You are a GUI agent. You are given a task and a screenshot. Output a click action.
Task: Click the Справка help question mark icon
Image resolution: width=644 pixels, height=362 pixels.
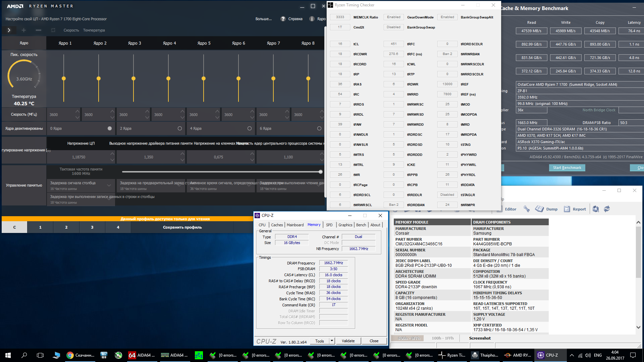[283, 19]
